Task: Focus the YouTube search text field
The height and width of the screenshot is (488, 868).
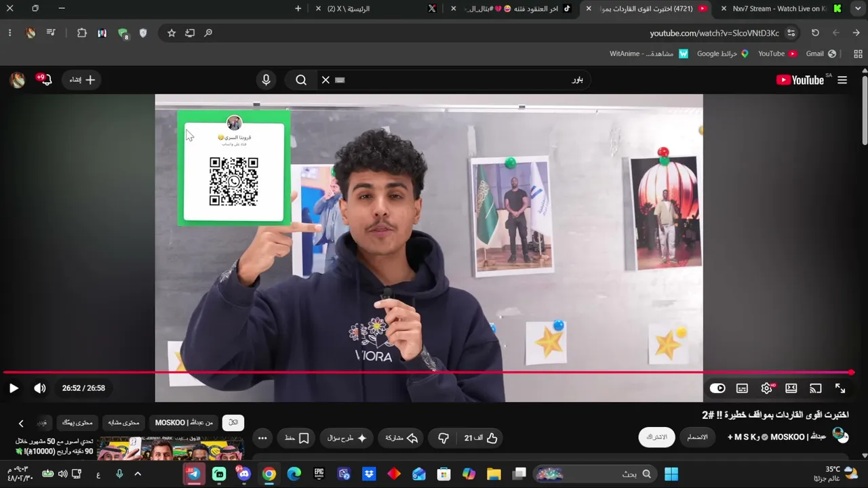Action: [461, 80]
